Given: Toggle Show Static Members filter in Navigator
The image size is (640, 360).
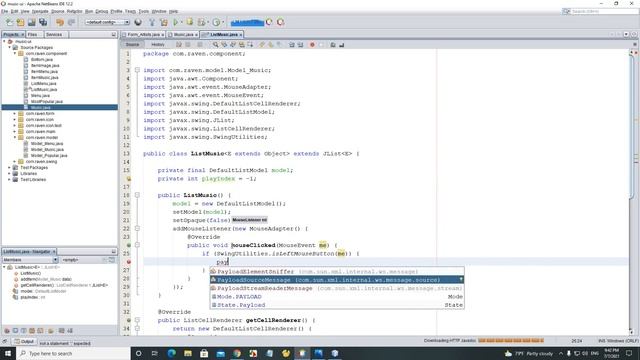Looking at the screenshot, I should pyautogui.click(x=23, y=331).
